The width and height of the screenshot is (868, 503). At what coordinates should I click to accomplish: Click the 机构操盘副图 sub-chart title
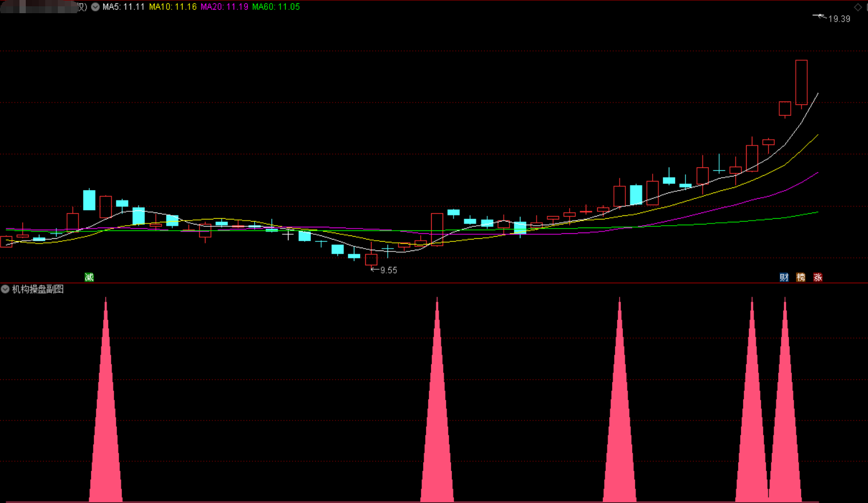coord(38,289)
